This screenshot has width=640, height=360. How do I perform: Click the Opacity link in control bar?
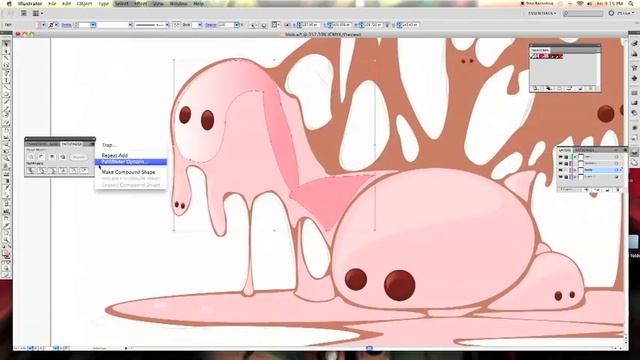point(211,25)
